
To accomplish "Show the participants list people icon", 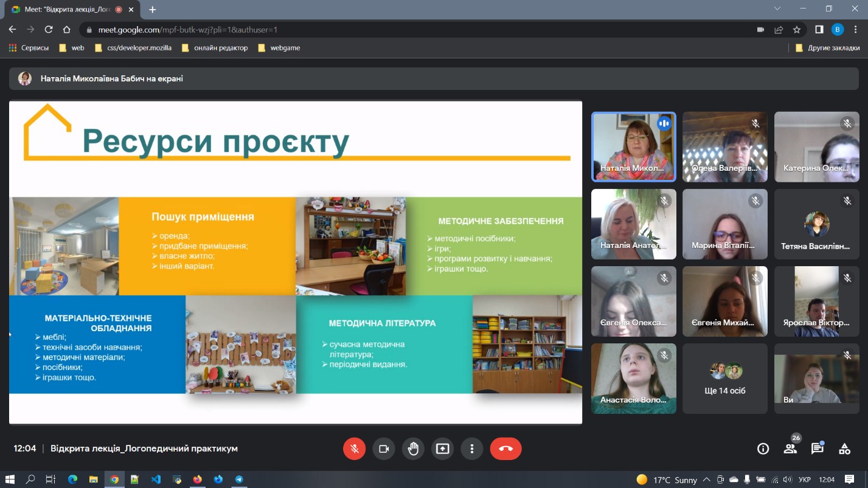I will pyautogui.click(x=790, y=449).
